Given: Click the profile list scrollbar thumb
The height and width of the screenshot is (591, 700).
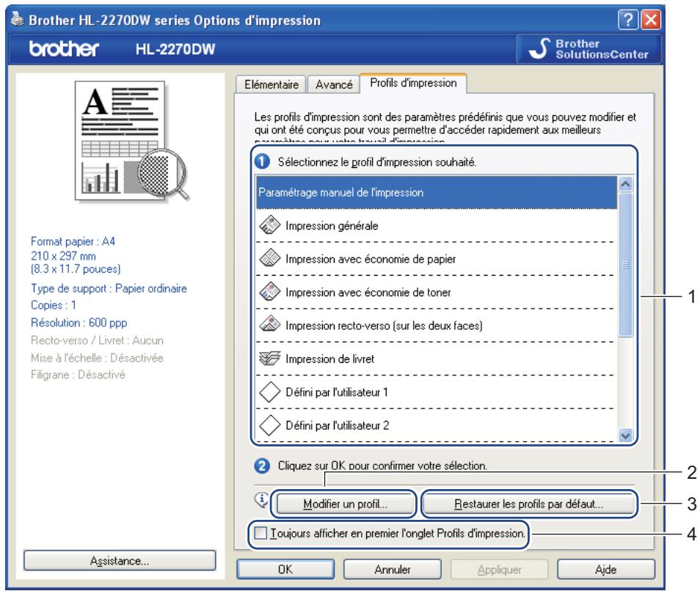Looking at the screenshot, I should tap(625, 265).
